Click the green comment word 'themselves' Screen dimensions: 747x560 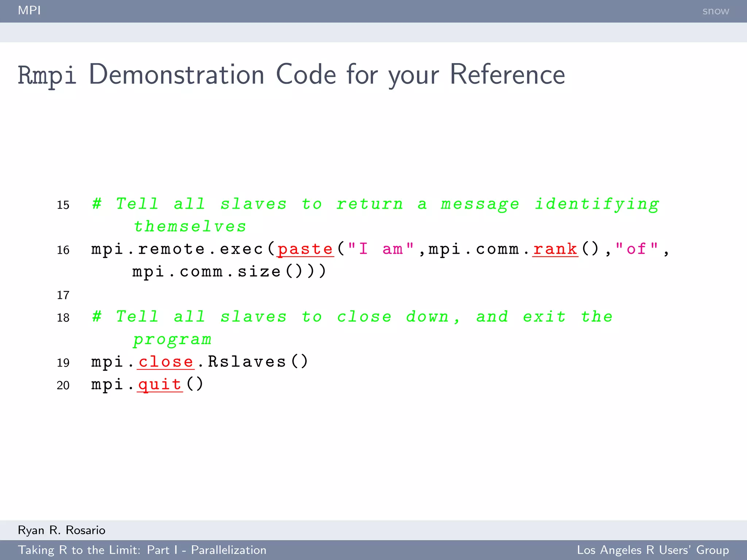click(190, 226)
